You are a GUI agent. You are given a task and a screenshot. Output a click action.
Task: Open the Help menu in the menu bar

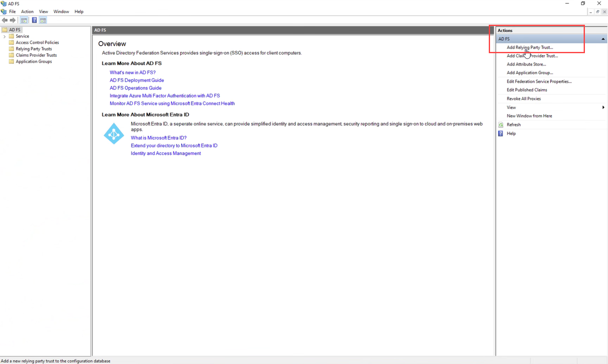[79, 12]
